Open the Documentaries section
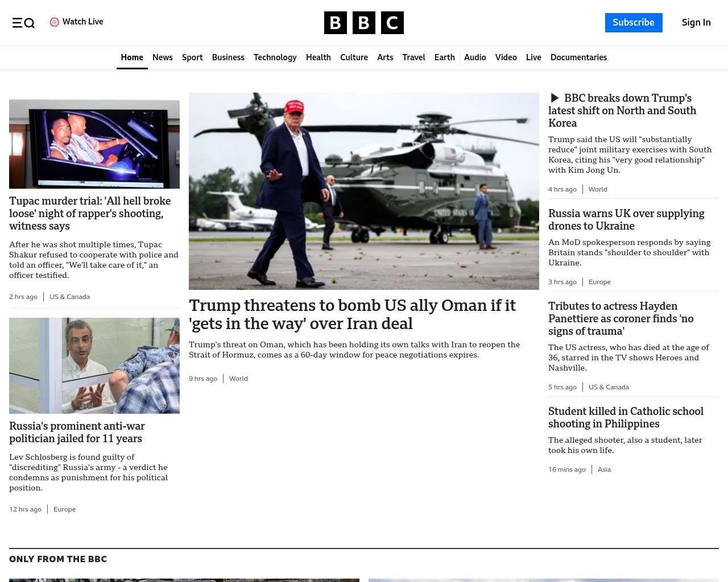 tap(578, 57)
